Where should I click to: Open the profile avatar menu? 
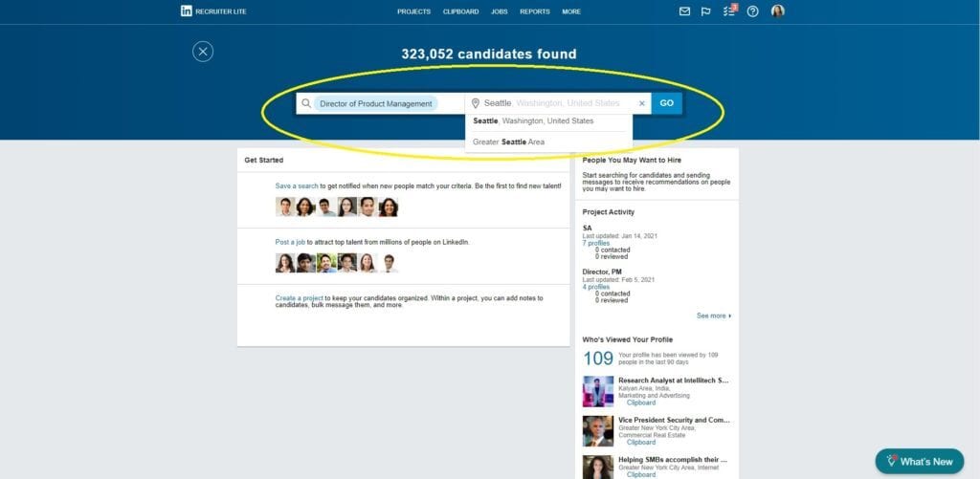point(777,11)
